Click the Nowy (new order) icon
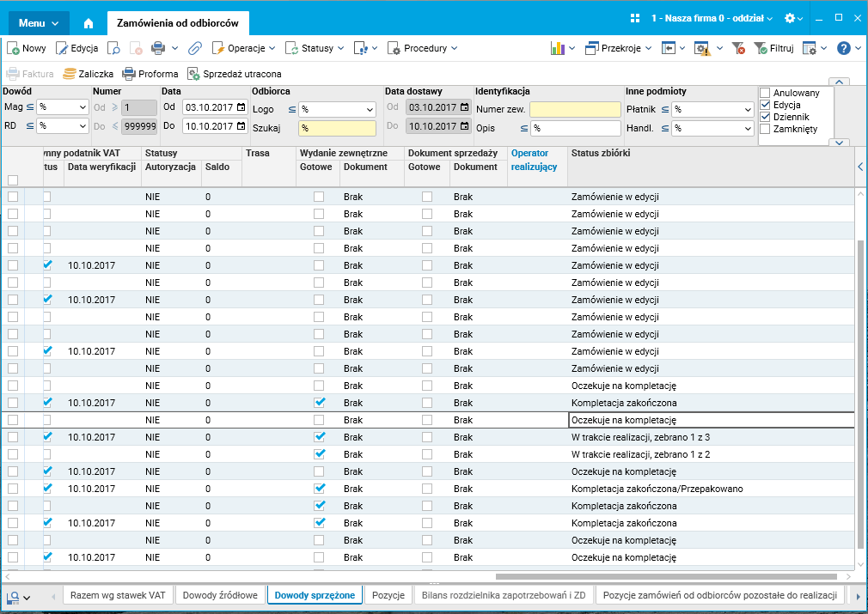Screen dimensions: 868x614 coord(14,49)
